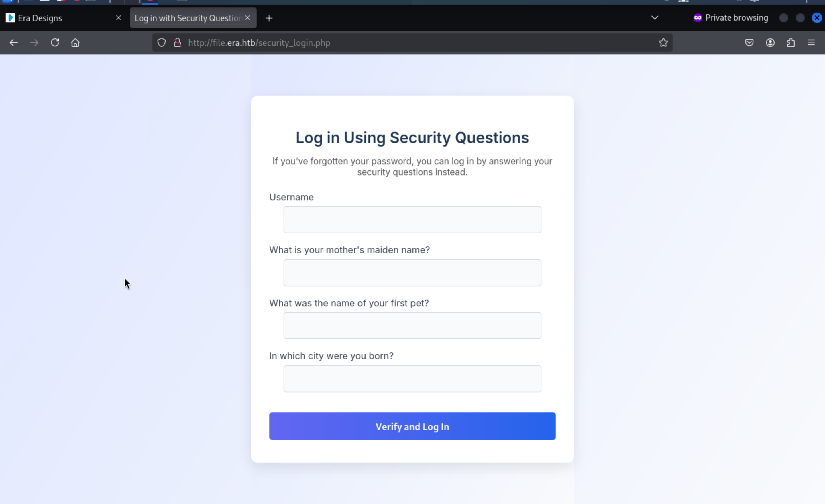
Task: Select the first pet name field
Action: [412, 326]
